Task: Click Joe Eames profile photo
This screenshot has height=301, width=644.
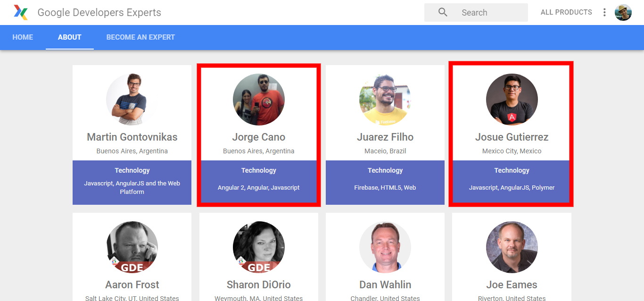Action: click(x=512, y=247)
